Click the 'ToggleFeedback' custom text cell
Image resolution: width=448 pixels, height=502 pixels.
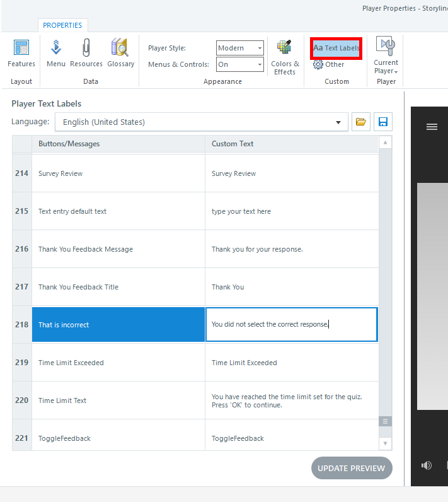(x=292, y=435)
